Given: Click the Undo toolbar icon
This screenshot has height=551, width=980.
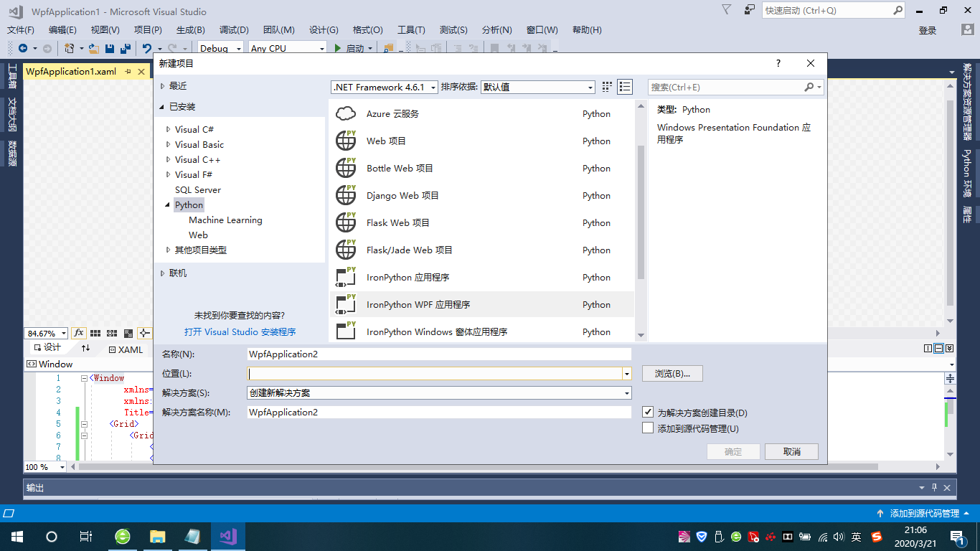Looking at the screenshot, I should pos(146,48).
